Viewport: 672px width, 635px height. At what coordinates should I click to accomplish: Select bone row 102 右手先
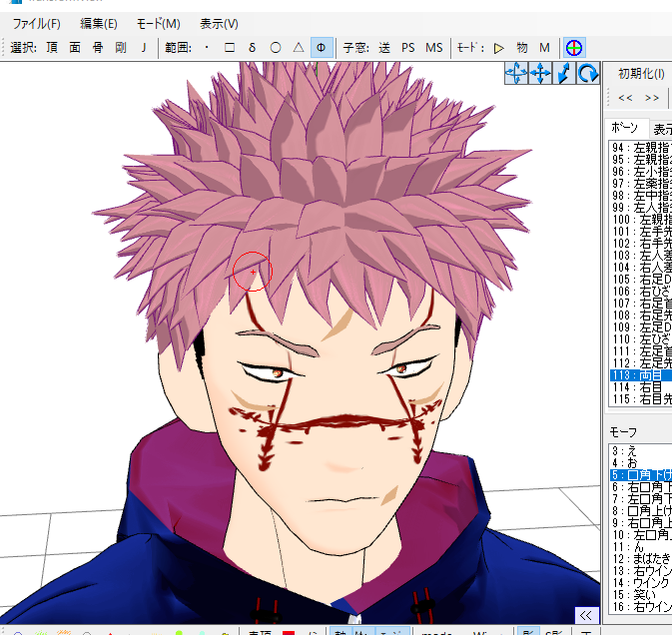641,244
